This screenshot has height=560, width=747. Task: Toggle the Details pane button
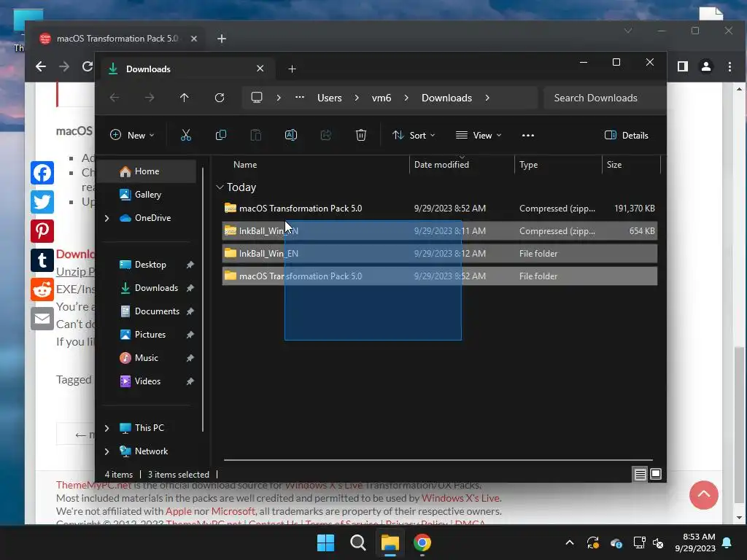626,135
